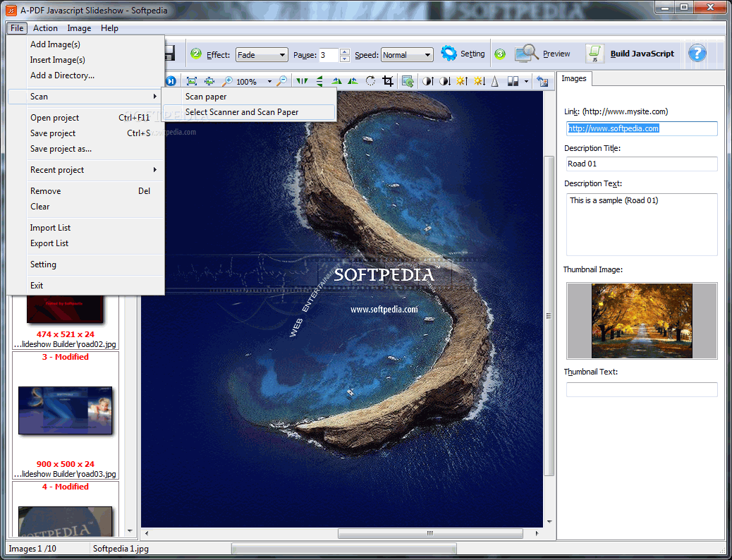Select Select Scanner and Scan Paper
This screenshot has height=560, width=732.
pos(249,112)
